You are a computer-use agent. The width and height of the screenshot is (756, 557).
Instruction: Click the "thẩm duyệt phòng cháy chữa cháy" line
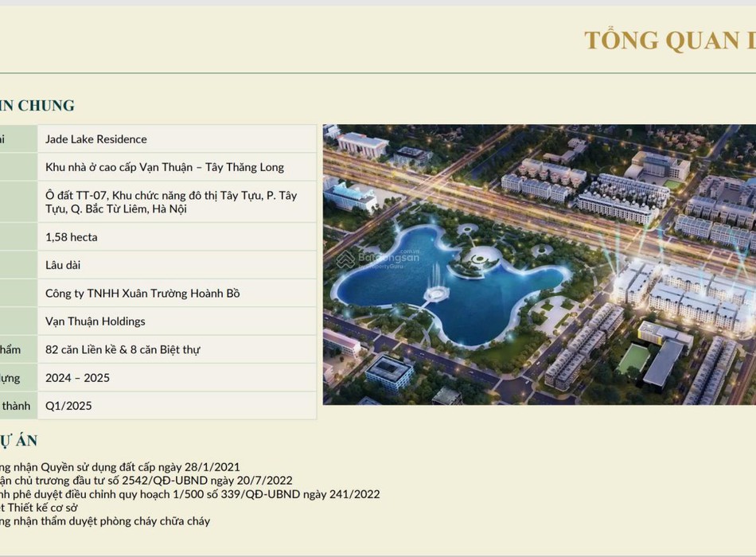(x=105, y=521)
